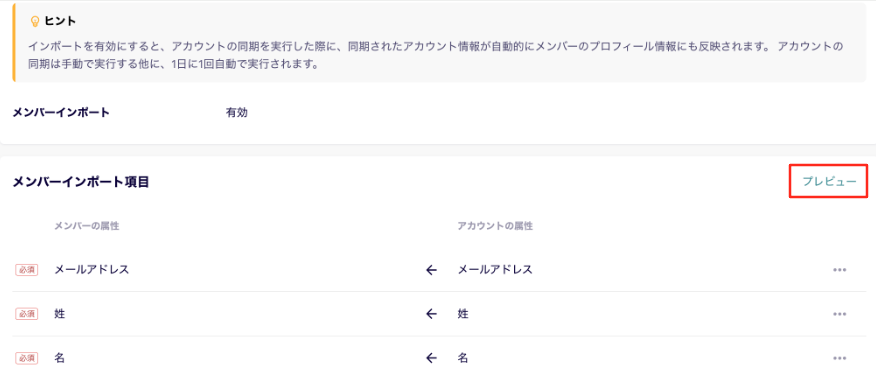The width and height of the screenshot is (876, 379).
Task: Click the メンバーインポート項目 heading
Action: click(x=81, y=182)
